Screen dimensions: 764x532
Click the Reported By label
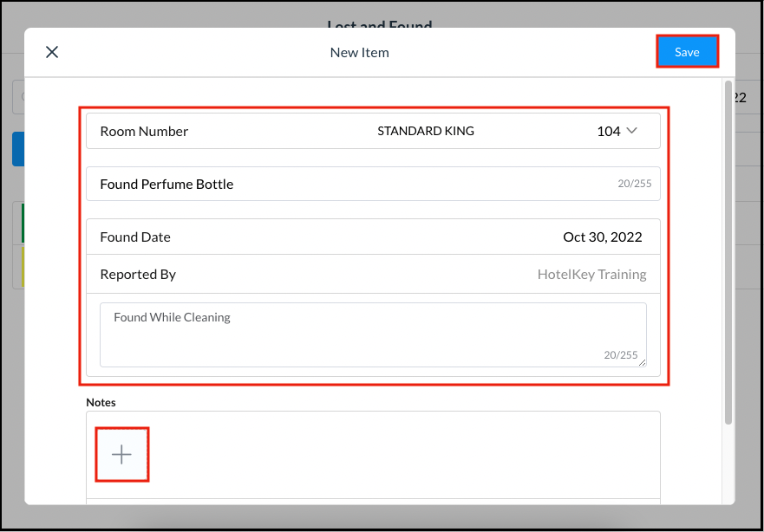(x=138, y=275)
